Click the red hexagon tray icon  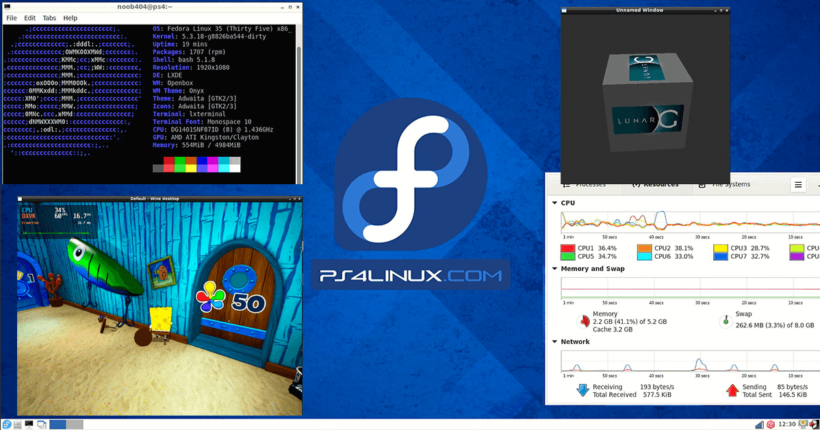pyautogui.click(x=770, y=424)
